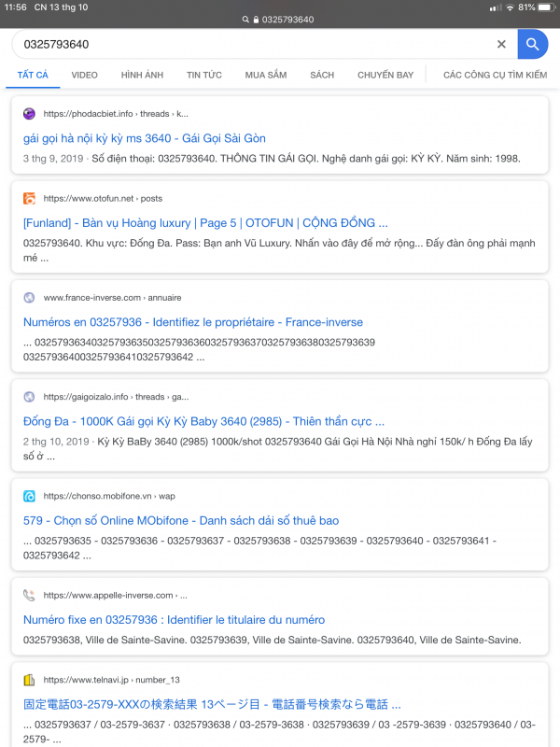Tap the browser address bar showing 0325793640
Screen dimensions: 560x747
[280, 19]
